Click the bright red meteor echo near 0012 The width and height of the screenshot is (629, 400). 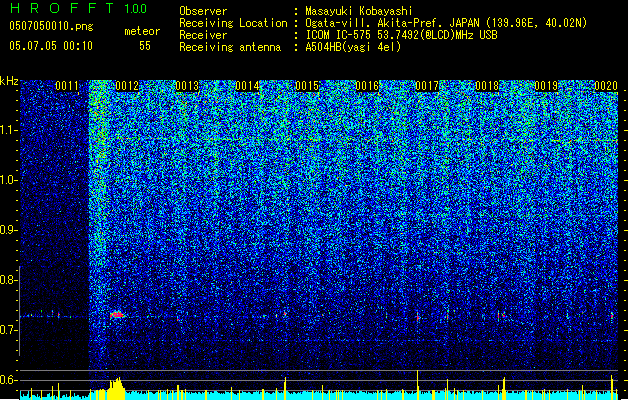[117, 315]
